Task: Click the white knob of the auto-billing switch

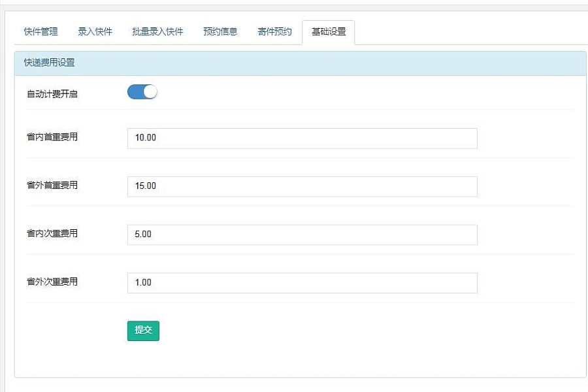Action: [150, 92]
